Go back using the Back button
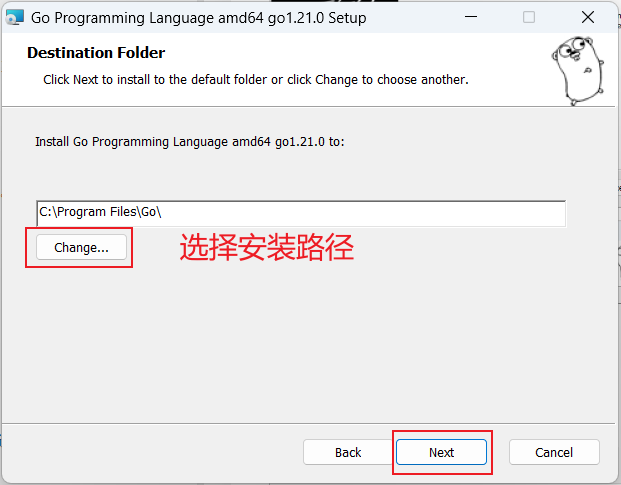 point(348,452)
